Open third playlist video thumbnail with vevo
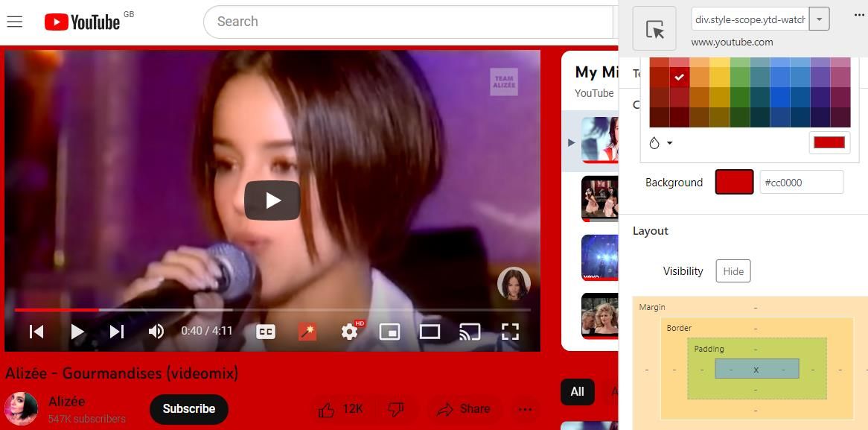 point(599,257)
